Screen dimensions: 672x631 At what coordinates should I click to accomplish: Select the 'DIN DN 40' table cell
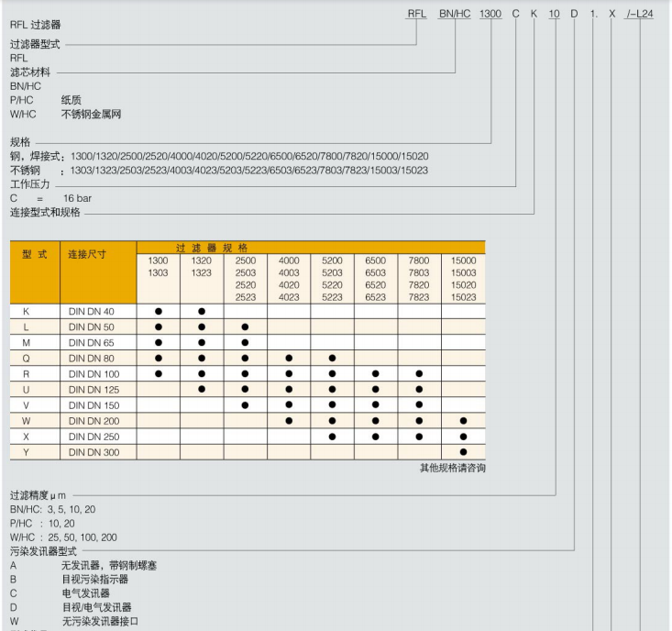[92, 311]
